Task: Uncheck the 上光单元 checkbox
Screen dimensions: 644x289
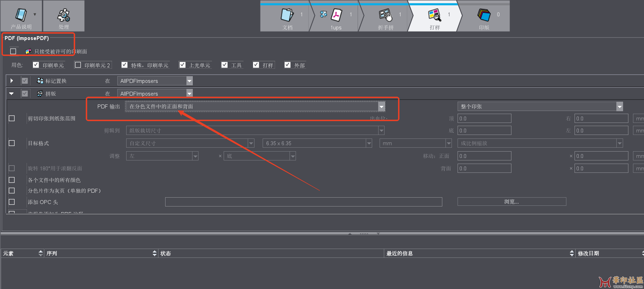Action: (183, 65)
